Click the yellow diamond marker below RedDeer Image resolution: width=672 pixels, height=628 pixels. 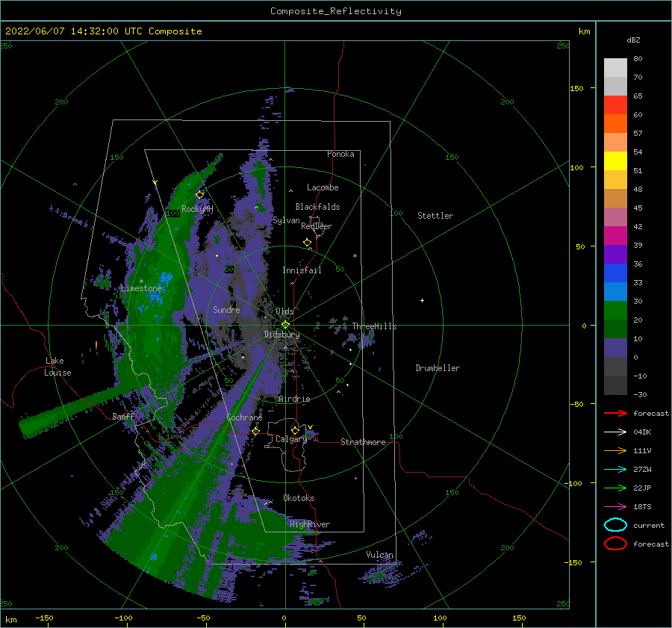(308, 243)
